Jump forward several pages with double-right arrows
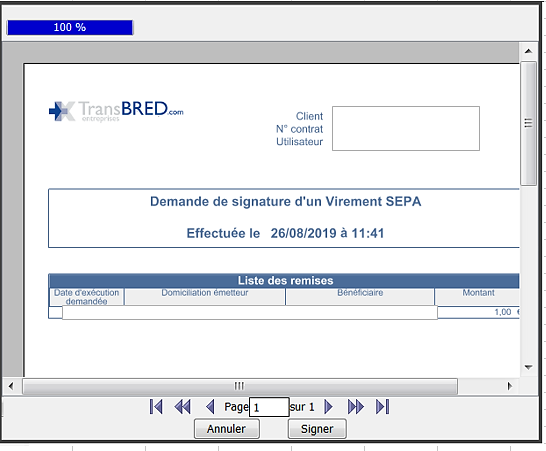This screenshot has height=451, width=546. pyautogui.click(x=356, y=406)
